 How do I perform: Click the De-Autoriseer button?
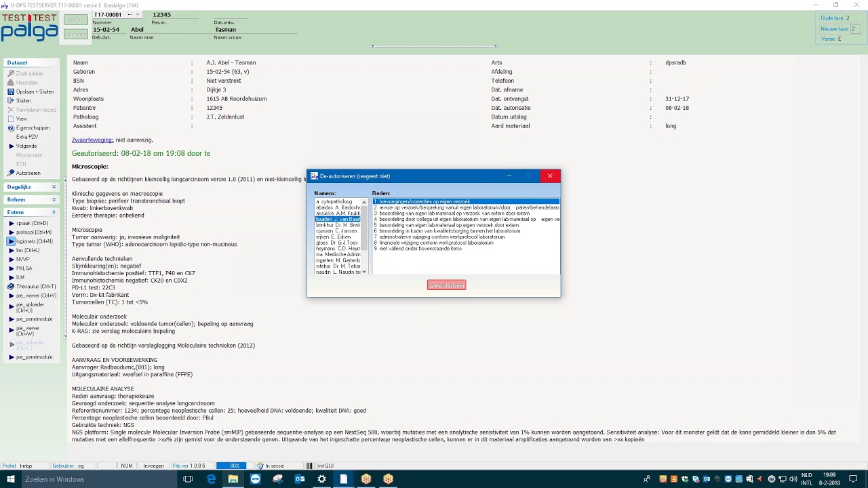point(446,285)
